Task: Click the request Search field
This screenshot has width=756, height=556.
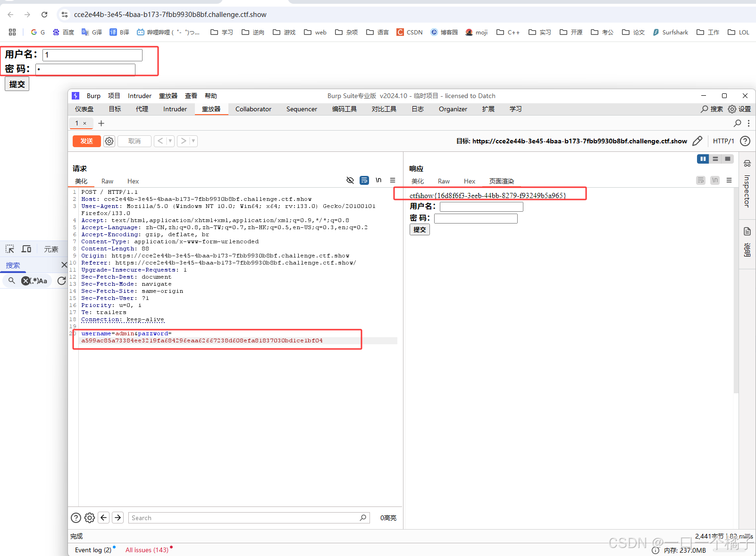Action: point(249,518)
